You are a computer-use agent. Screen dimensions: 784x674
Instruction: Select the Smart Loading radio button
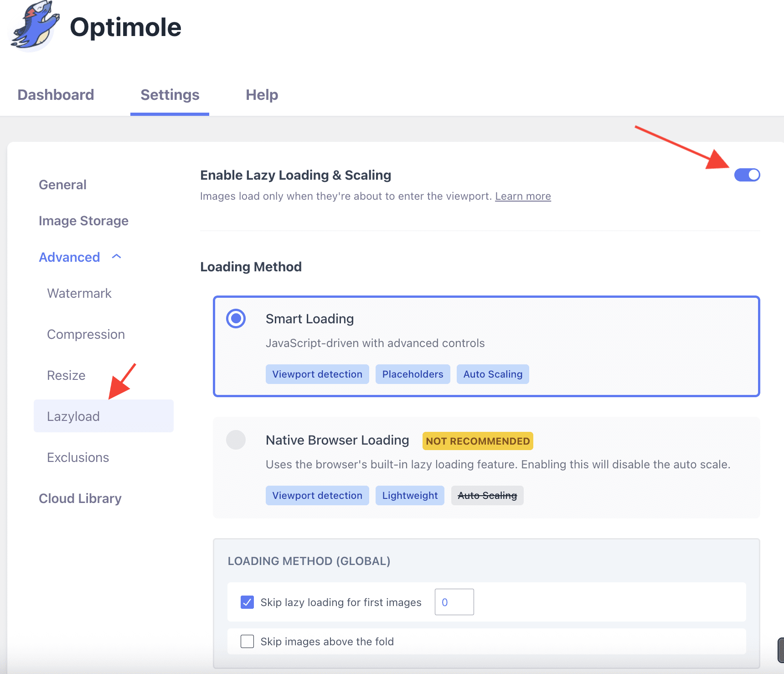pos(236,319)
